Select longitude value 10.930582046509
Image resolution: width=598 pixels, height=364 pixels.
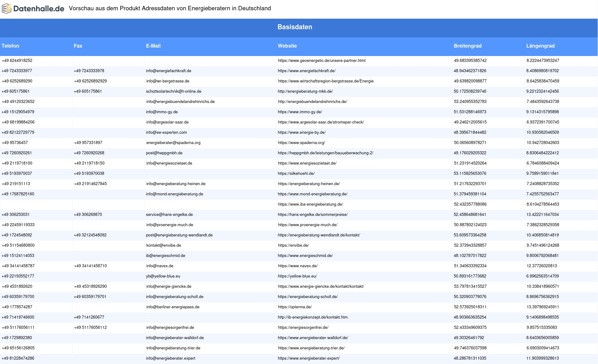543,133
